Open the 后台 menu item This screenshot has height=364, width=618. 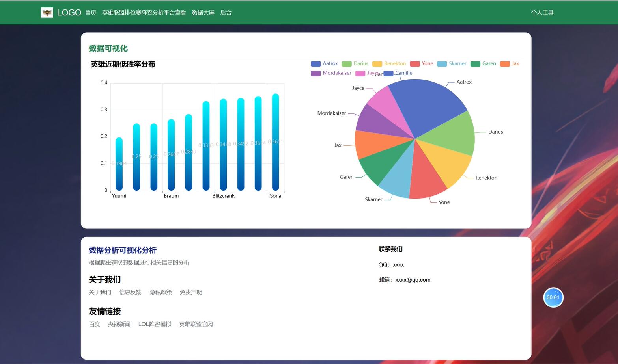tap(226, 12)
